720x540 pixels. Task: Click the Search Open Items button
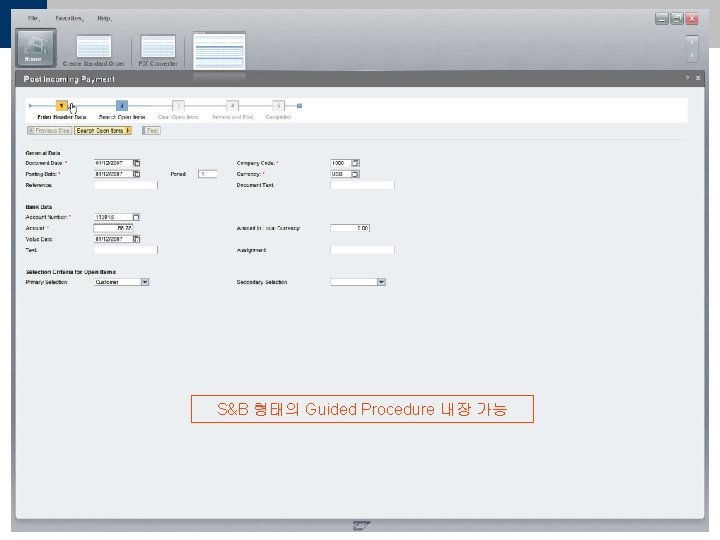[x=103, y=131]
